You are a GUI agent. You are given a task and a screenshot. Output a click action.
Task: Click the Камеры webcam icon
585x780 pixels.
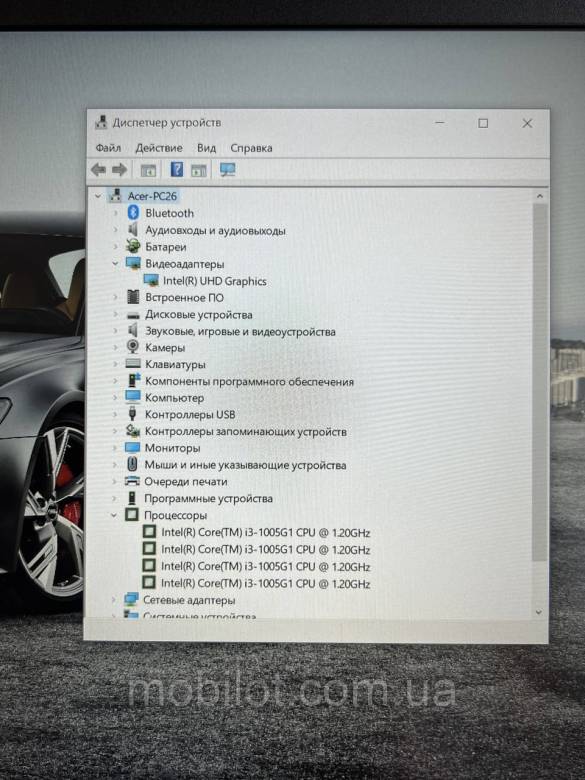(x=133, y=347)
